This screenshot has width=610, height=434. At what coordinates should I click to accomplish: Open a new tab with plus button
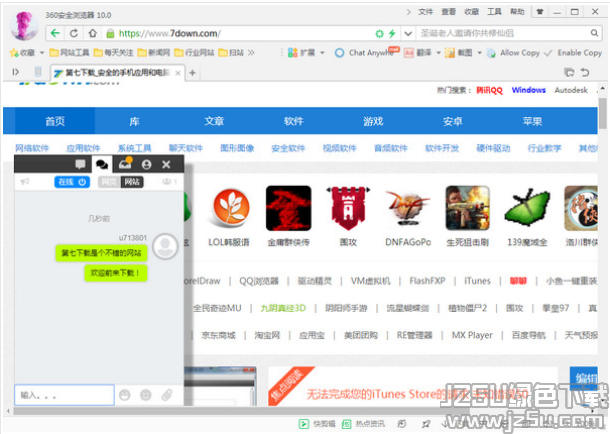pos(192,73)
